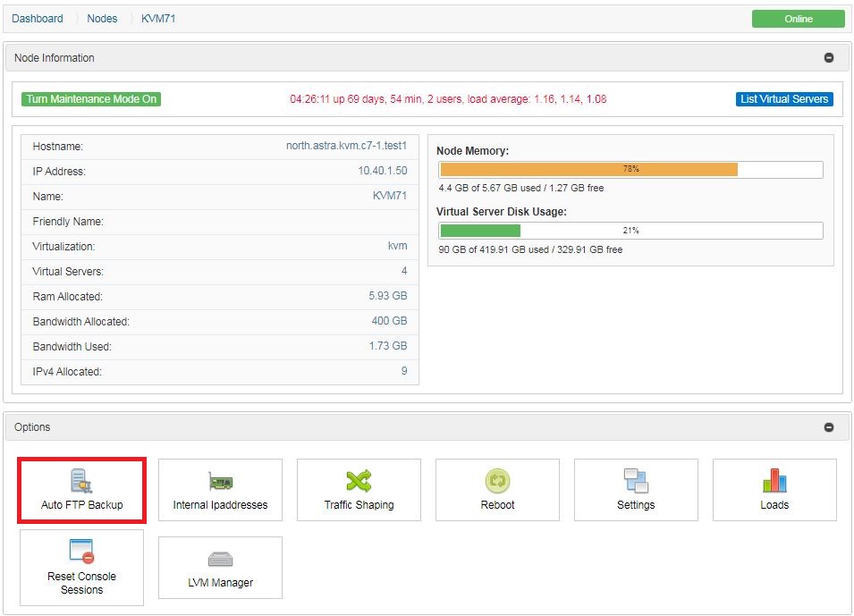The height and width of the screenshot is (616, 854).
Task: Click the Reset Console Sessions icon
Action: [81, 552]
